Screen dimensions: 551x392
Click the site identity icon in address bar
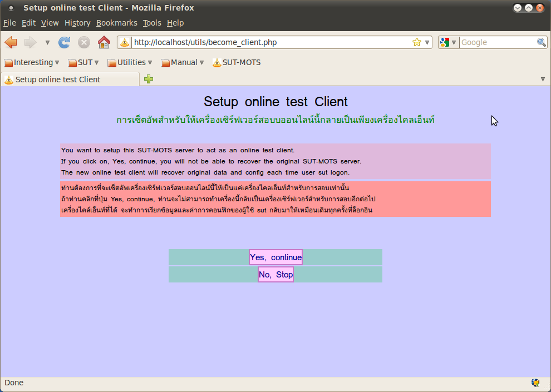pyautogui.click(x=125, y=42)
